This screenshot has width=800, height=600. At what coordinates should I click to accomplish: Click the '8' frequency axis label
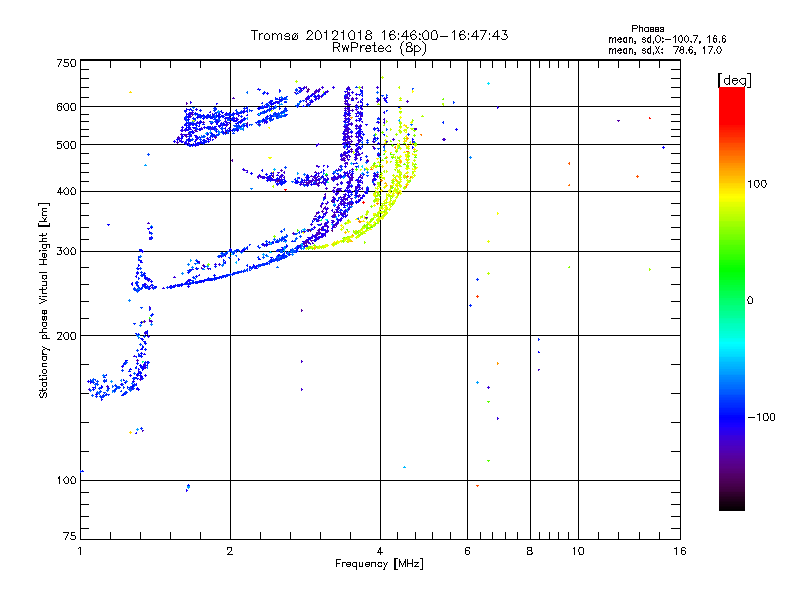point(530,551)
